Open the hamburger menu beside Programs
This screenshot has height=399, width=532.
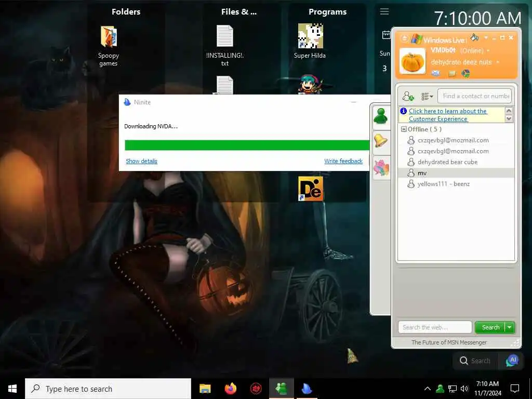click(x=384, y=11)
